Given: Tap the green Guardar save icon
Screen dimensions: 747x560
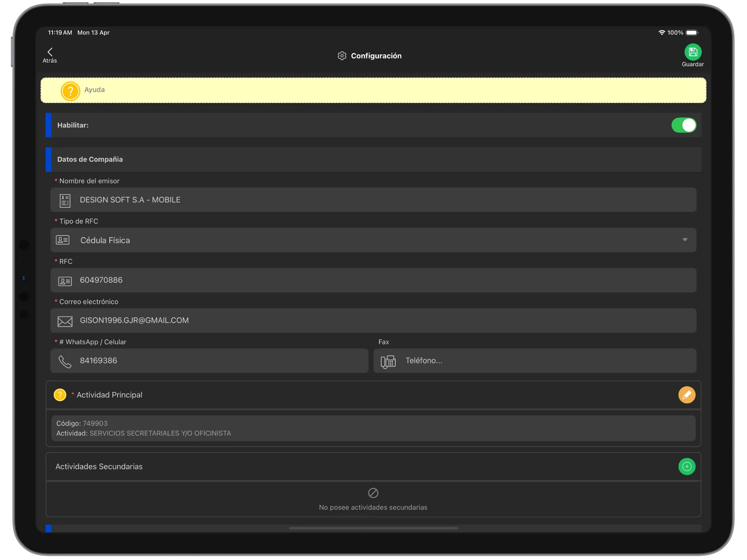Looking at the screenshot, I should (x=693, y=51).
